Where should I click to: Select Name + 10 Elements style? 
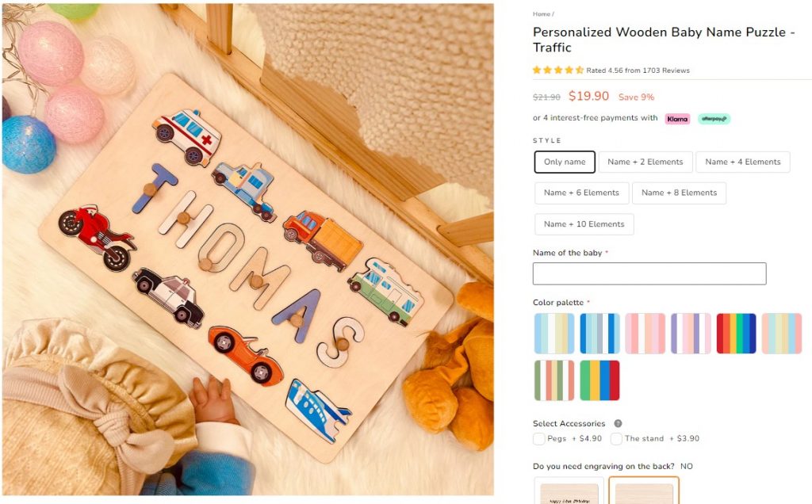(x=584, y=224)
